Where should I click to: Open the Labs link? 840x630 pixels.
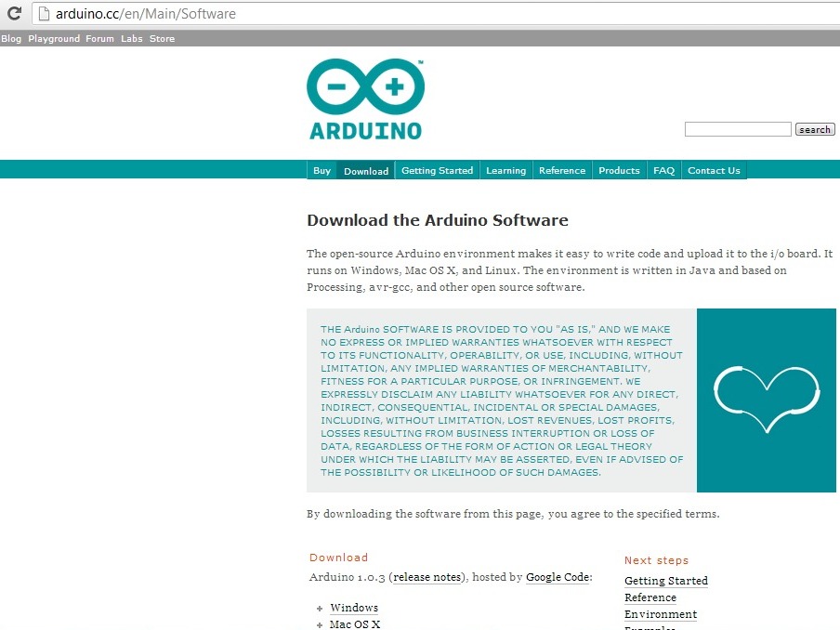132,39
